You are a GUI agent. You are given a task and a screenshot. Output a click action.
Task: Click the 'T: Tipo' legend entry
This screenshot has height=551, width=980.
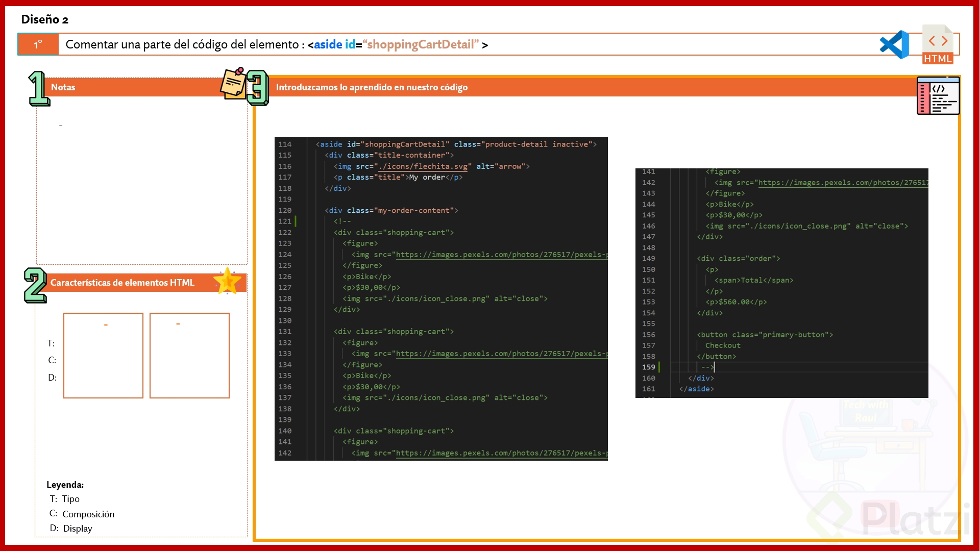(x=65, y=499)
